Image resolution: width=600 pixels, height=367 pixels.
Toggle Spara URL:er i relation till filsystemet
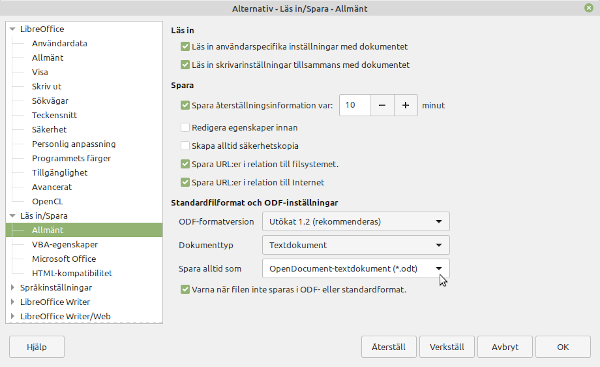185,164
